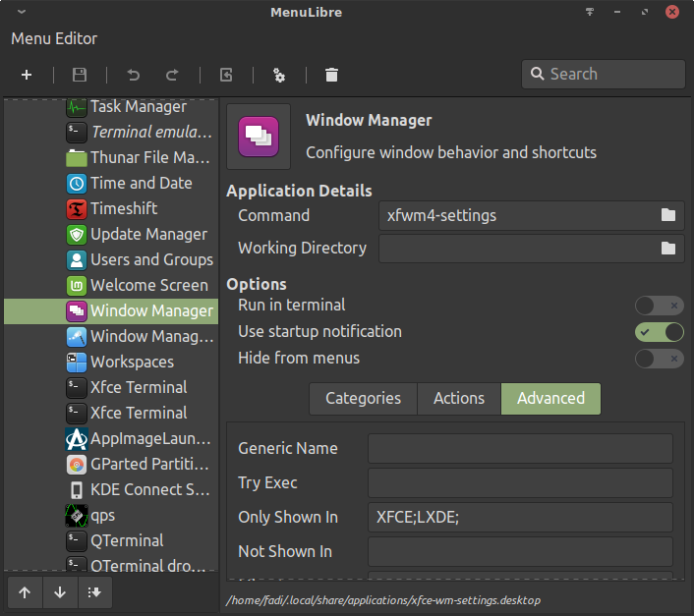The height and width of the screenshot is (616, 694).
Task: Select Welcome Screen entry
Action: click(111, 286)
